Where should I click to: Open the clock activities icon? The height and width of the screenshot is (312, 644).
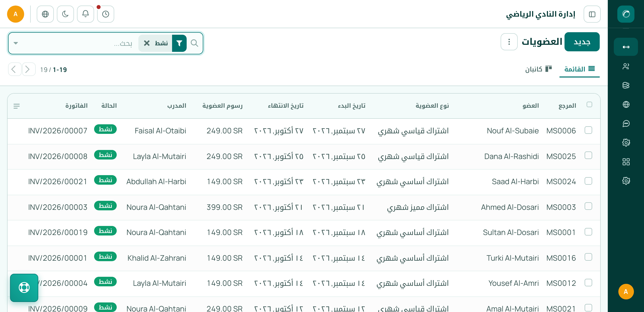tap(106, 14)
